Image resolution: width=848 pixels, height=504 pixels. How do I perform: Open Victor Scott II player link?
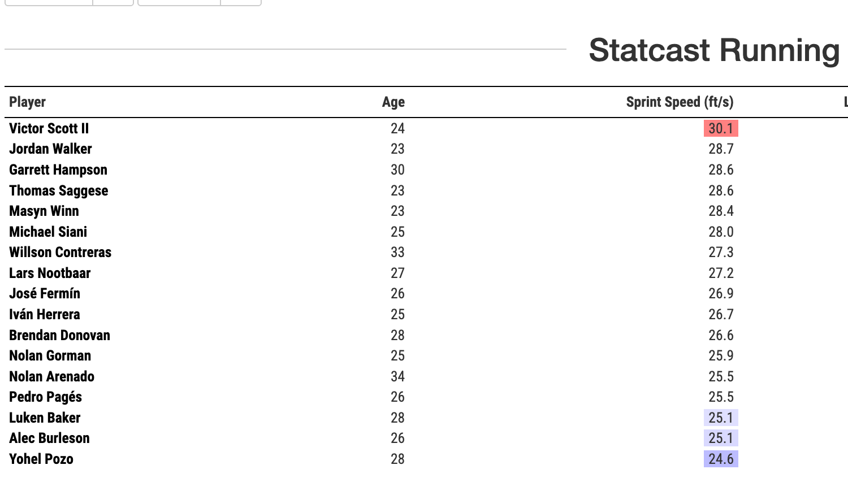tap(49, 128)
